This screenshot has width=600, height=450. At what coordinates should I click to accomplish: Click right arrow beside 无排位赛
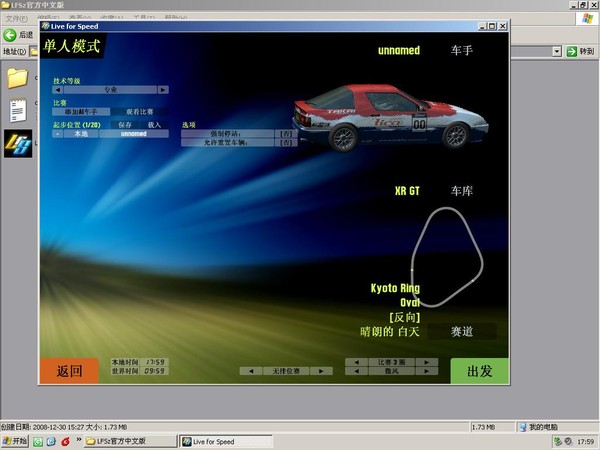pyautogui.click(x=321, y=371)
